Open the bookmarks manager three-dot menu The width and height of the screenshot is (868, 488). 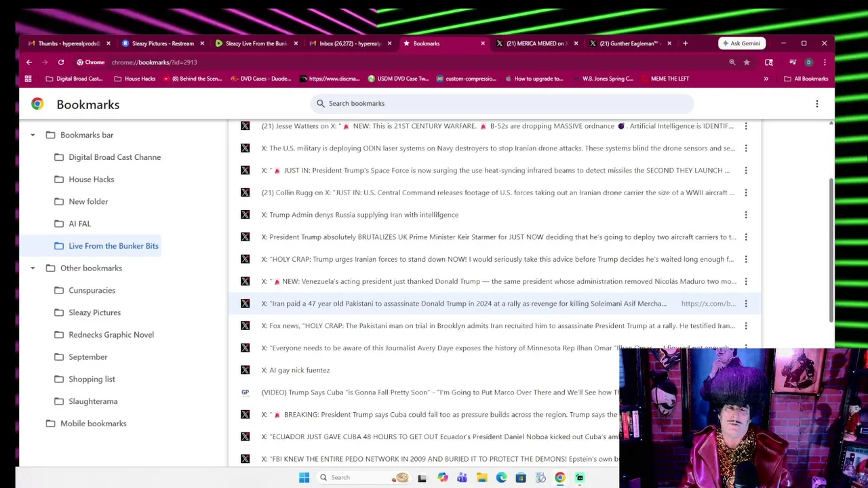[x=817, y=104]
